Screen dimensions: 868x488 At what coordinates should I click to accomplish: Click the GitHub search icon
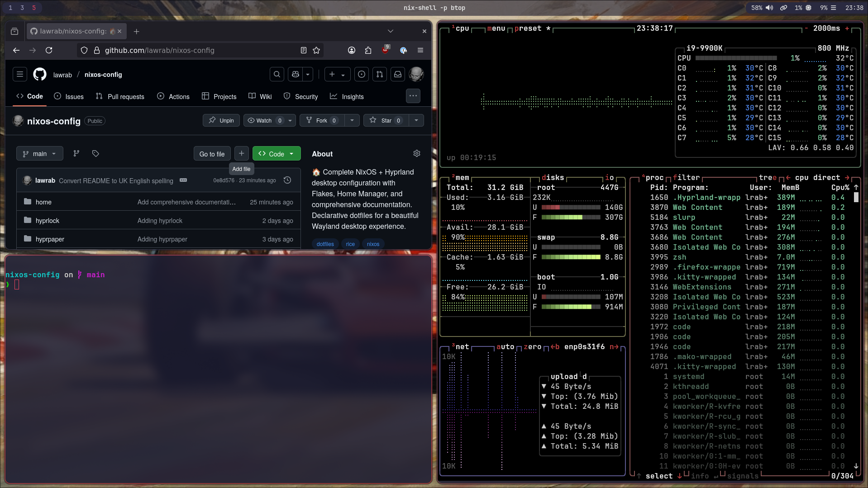tap(277, 75)
